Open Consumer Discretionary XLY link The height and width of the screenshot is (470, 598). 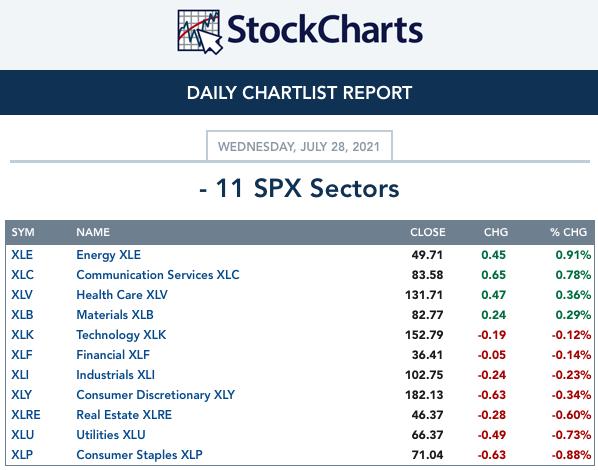156,395
